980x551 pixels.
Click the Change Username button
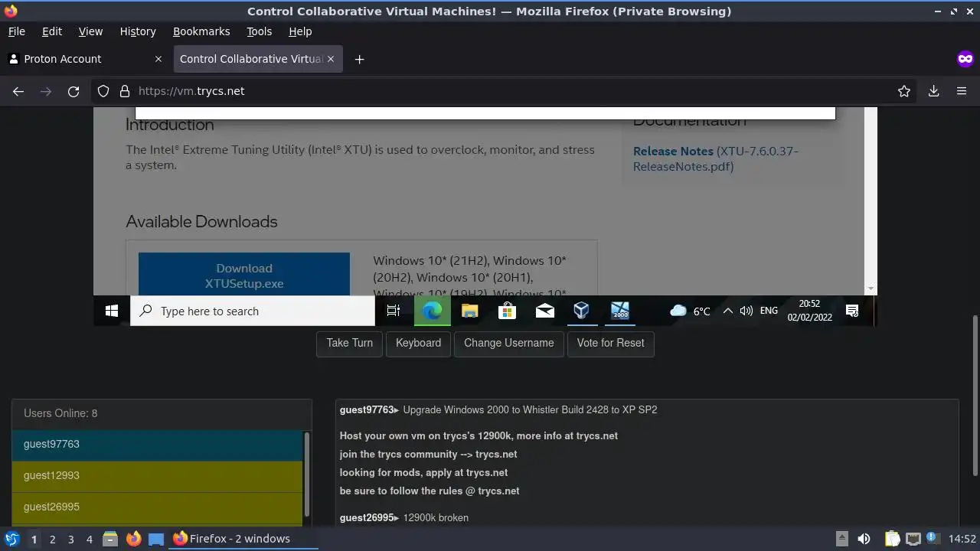click(x=508, y=343)
